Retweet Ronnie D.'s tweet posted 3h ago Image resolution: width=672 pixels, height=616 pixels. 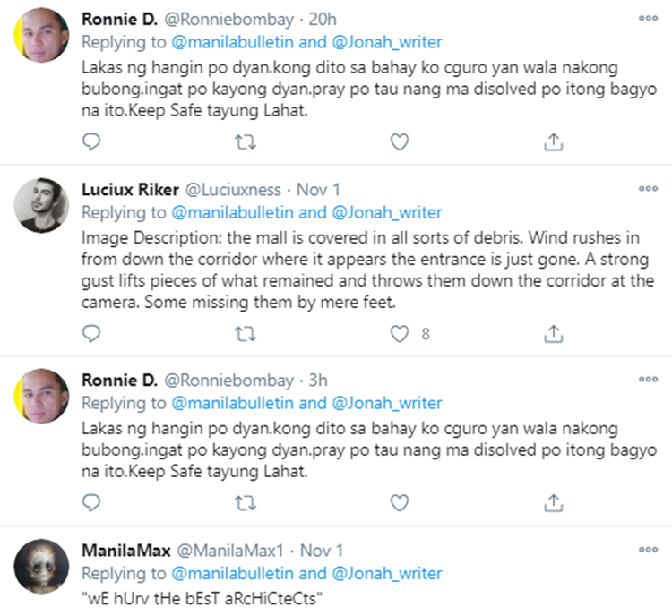(x=245, y=502)
